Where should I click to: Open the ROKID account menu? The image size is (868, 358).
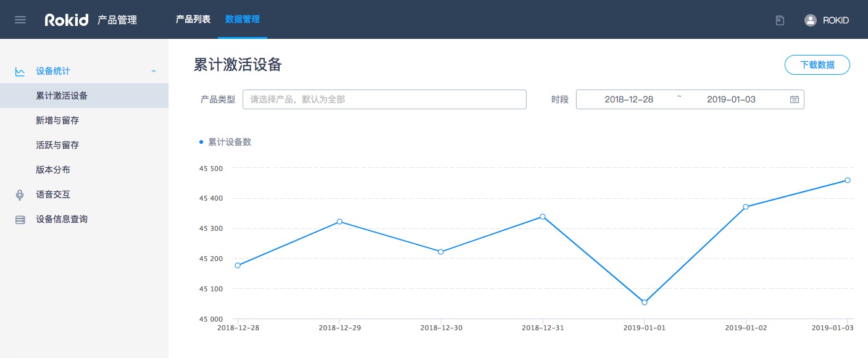pyautogui.click(x=835, y=20)
